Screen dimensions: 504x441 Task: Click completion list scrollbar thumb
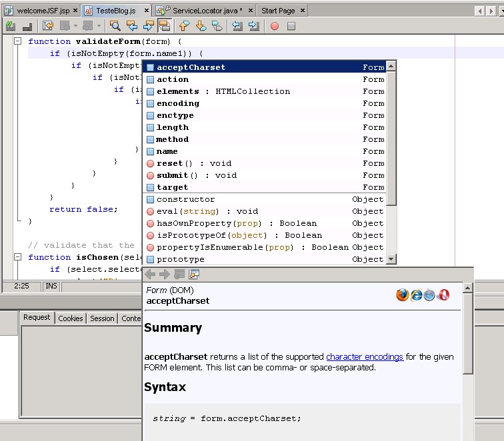pyautogui.click(x=391, y=138)
